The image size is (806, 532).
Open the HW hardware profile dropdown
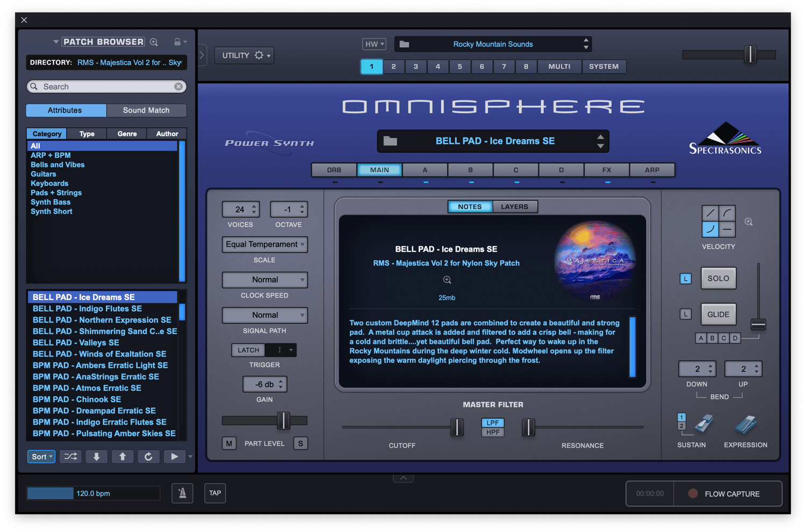tap(375, 44)
